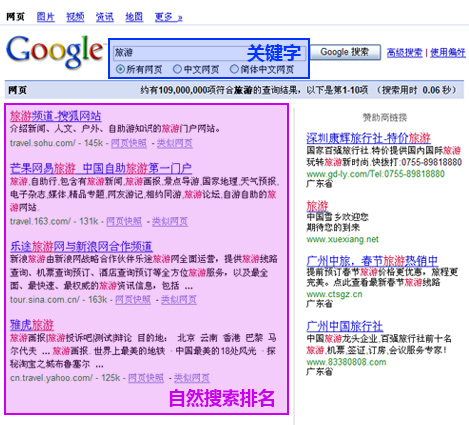This screenshot has height=425, width=469.
Task: Click the Google 搜索 button
Action: [x=345, y=52]
